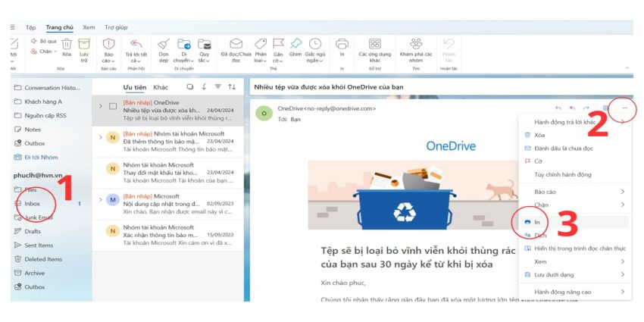
Task: Click the hamburger navigation menu icon
Action: tap(13, 27)
